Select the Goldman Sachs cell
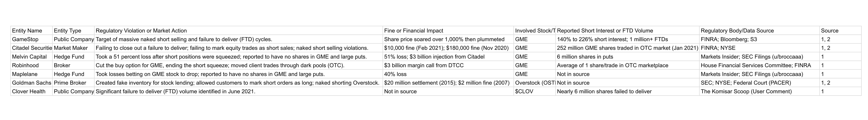Viewport: 868px width, 120px height. coord(31,83)
